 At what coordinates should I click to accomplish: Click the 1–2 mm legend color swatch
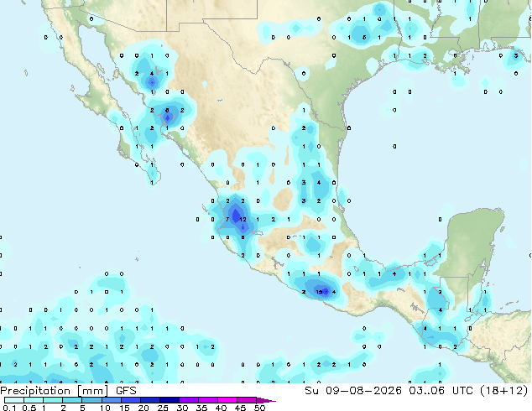(53, 400)
